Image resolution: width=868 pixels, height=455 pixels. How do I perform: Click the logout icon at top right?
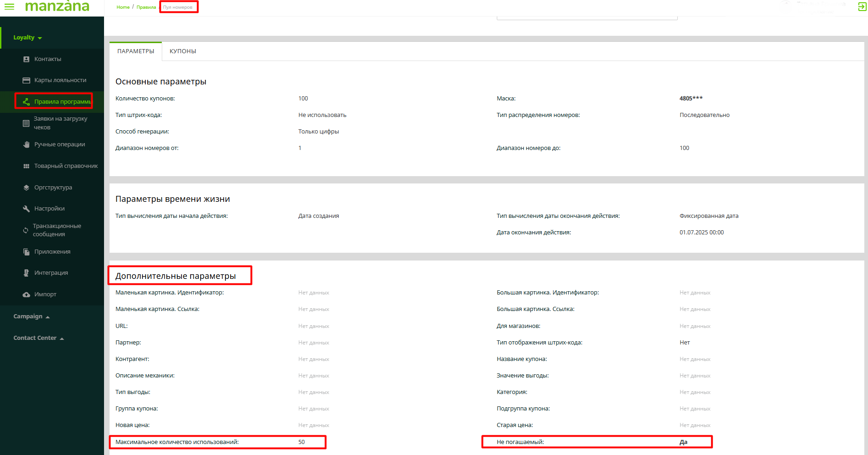tap(862, 7)
